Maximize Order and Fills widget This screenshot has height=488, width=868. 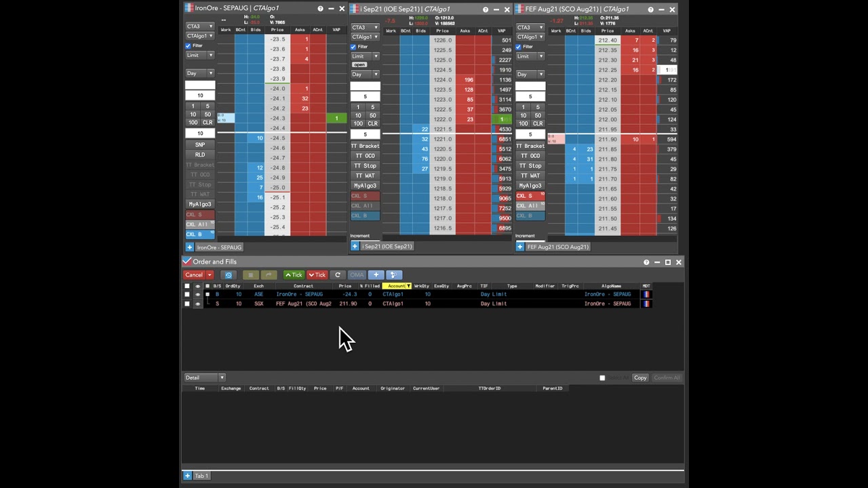pos(668,262)
